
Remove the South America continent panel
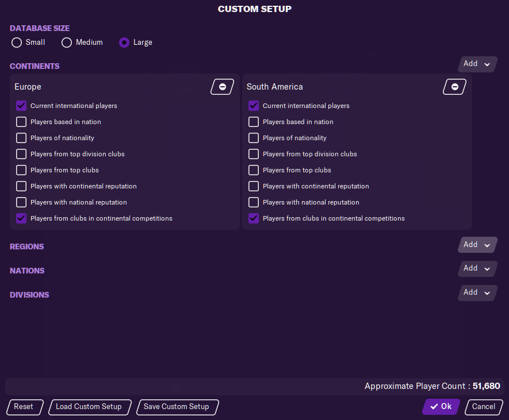pyautogui.click(x=454, y=87)
